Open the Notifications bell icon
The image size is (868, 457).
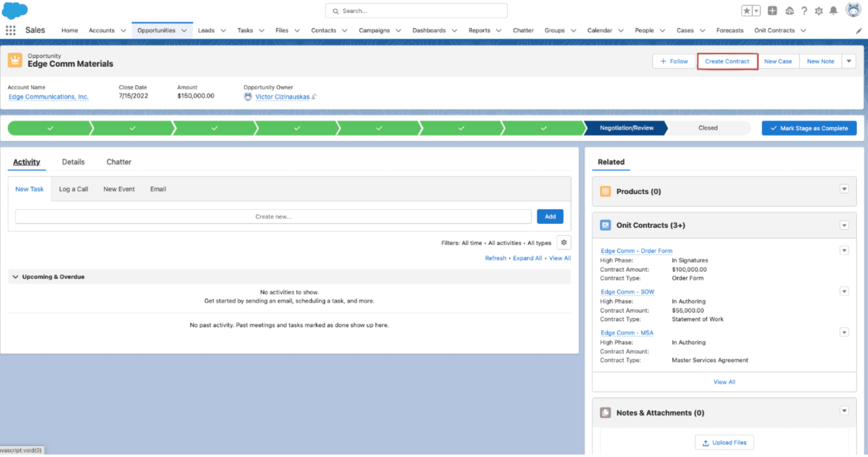834,11
